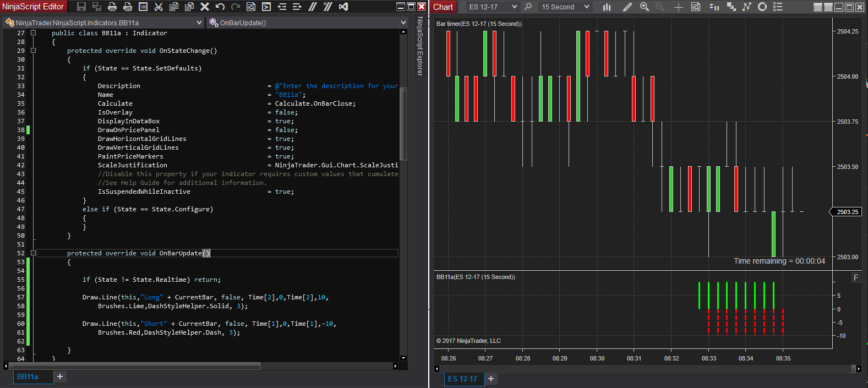Click the F button in indicator panel
Screen dimensions: 868x388
[855, 278]
